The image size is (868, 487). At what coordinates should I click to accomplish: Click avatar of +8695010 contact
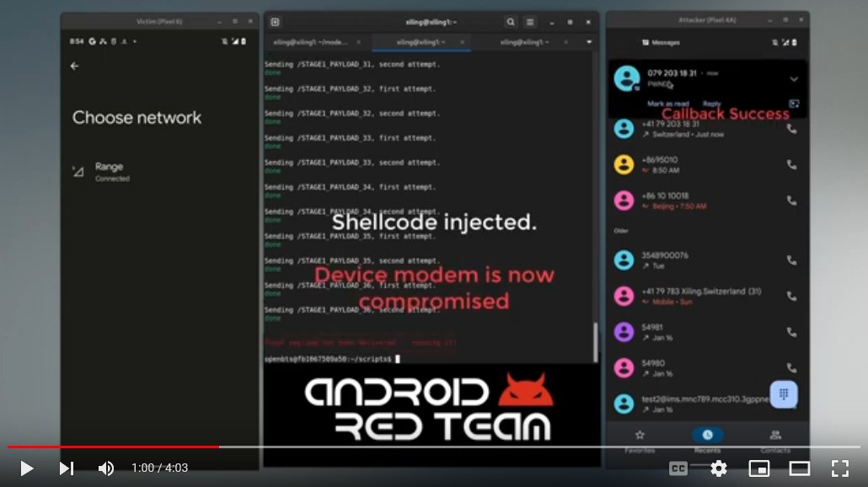624,165
